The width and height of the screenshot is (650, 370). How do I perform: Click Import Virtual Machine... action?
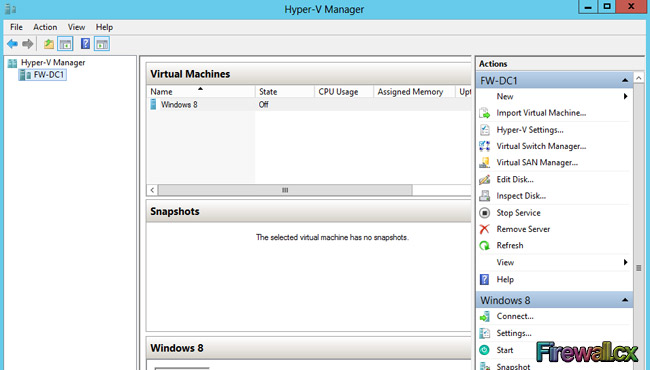541,113
